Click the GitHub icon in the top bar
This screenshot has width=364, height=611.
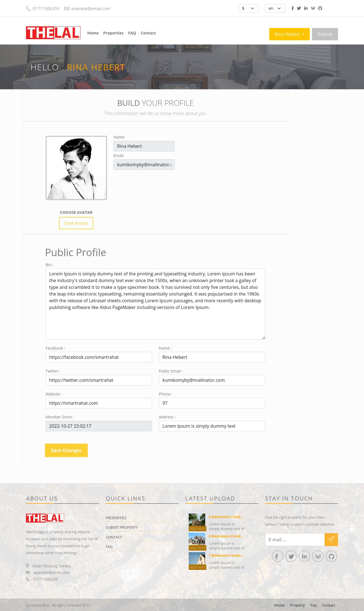point(320,8)
